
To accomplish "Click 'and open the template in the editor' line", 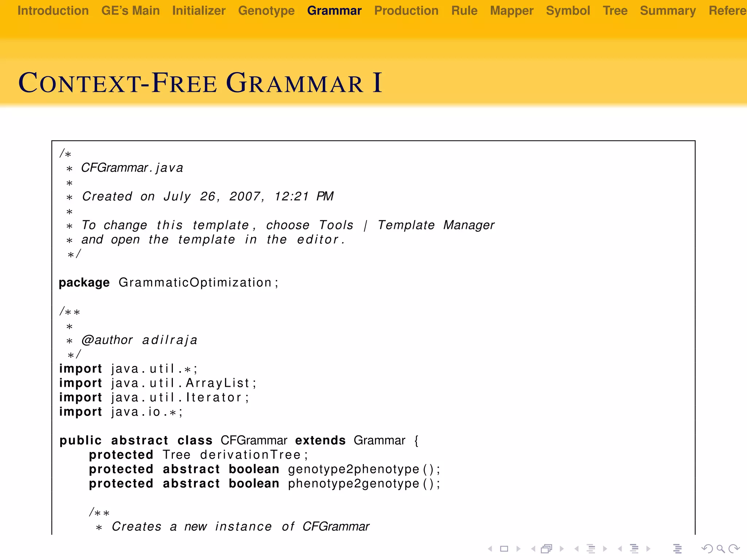I will pos(205,240).
